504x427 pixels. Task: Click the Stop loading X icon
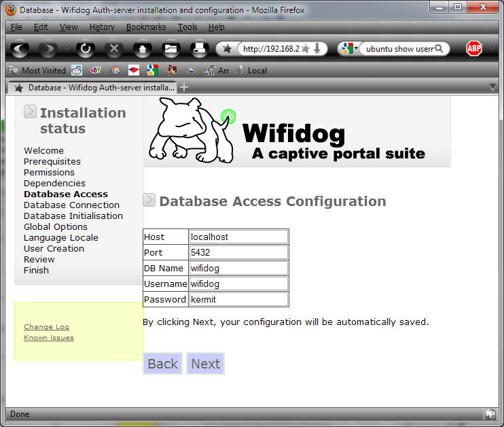114,49
